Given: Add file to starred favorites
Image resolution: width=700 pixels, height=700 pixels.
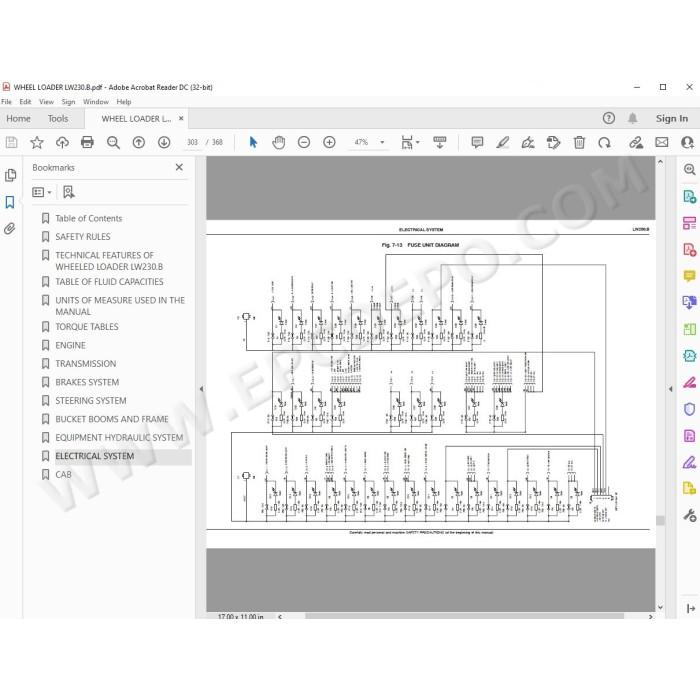Looking at the screenshot, I should pos(37,142).
